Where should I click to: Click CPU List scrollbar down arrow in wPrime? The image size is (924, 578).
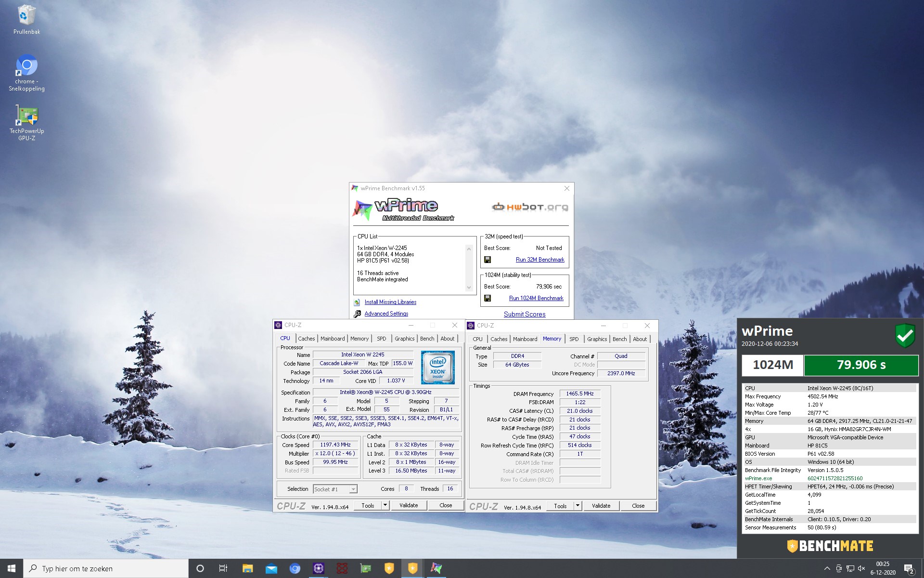pyautogui.click(x=469, y=288)
